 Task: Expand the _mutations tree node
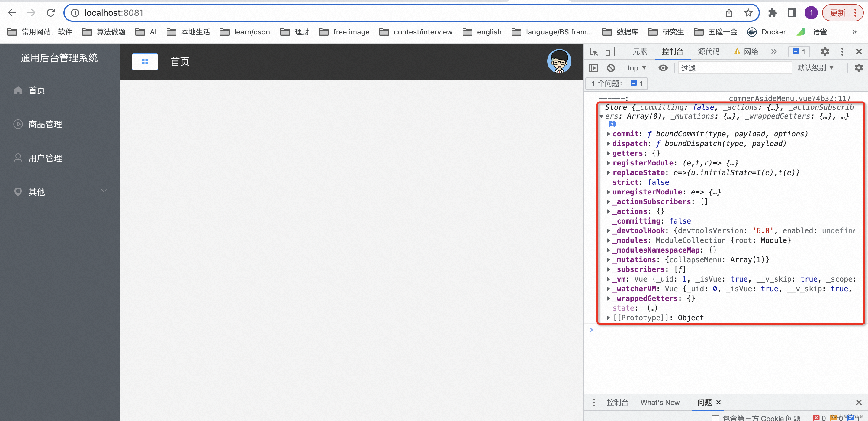pos(607,259)
